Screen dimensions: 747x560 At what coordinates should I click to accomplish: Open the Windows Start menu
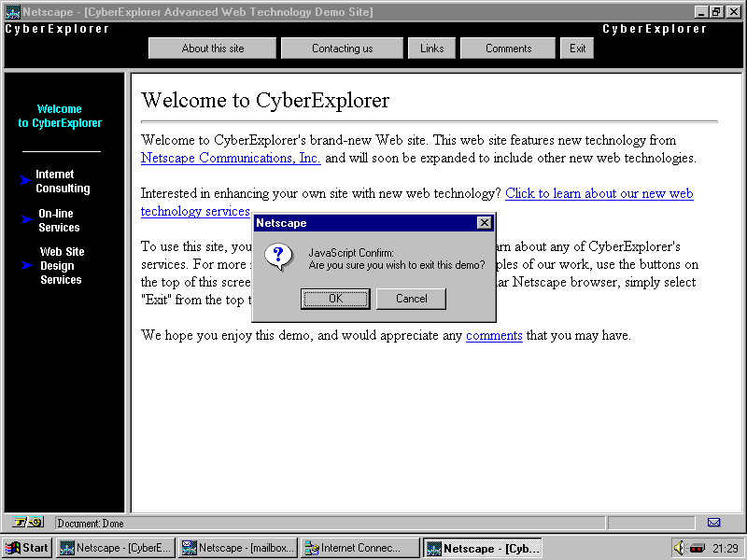click(x=27, y=548)
